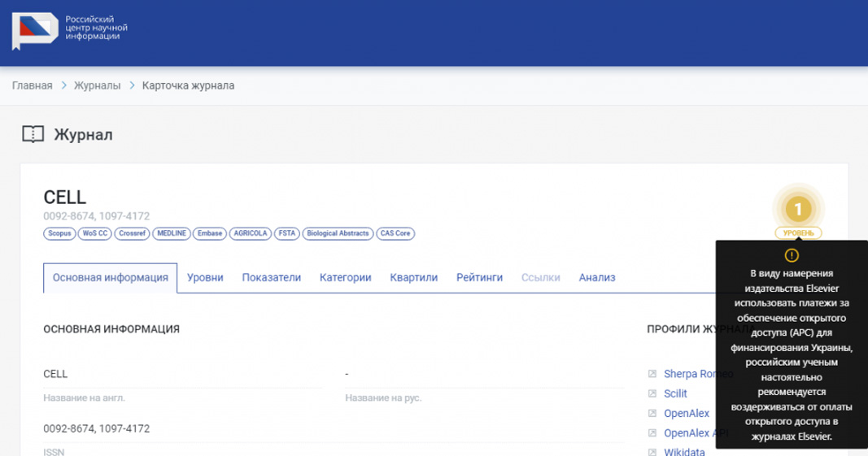Click the CELL value above Название на англ.
868x456 pixels.
pyautogui.click(x=55, y=374)
